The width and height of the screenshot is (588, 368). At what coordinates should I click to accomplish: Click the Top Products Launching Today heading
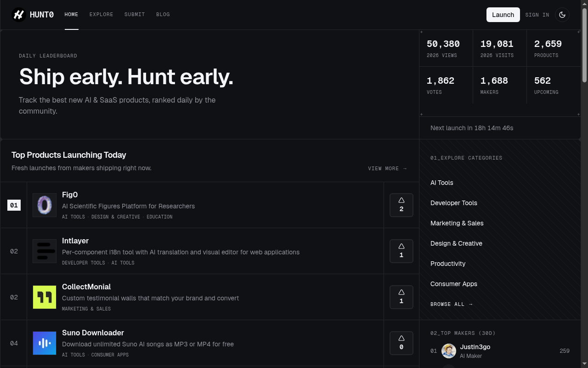(69, 155)
